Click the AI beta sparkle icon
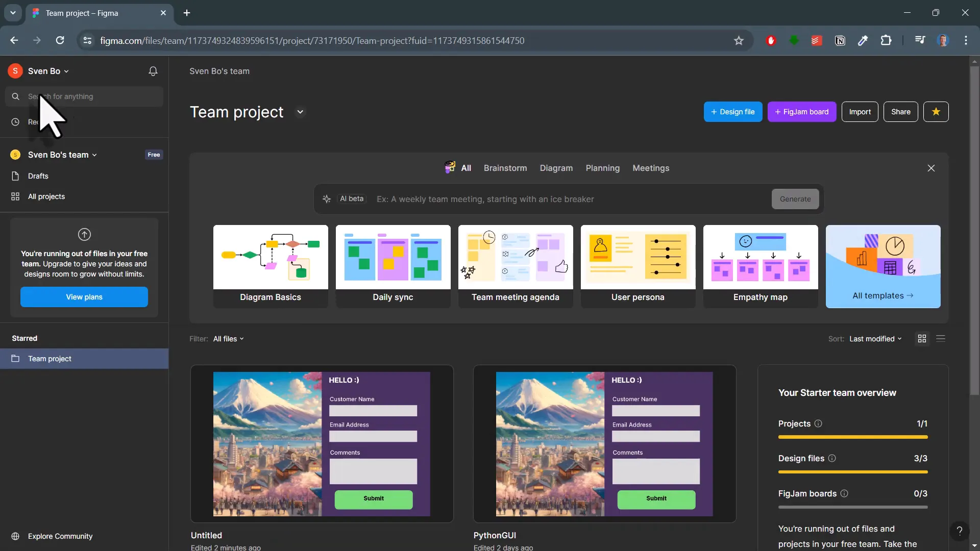Screen dimensions: 980x551 point(327,199)
